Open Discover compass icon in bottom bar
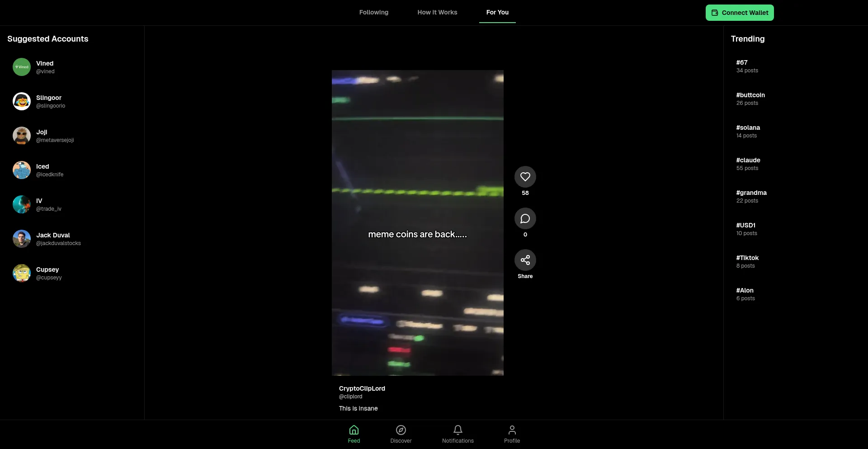This screenshot has width=868, height=449. click(x=401, y=430)
